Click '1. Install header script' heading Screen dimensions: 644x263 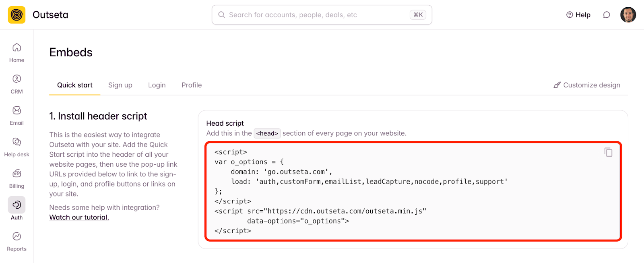pos(98,116)
